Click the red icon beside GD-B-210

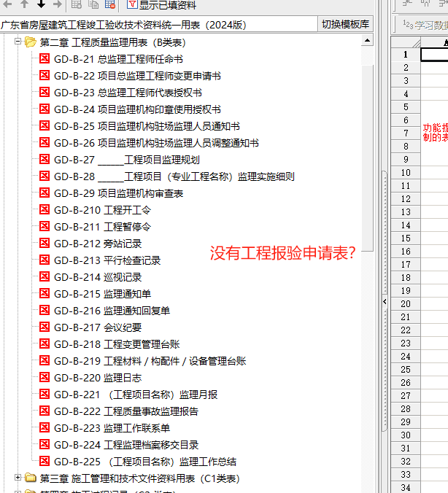point(45,209)
